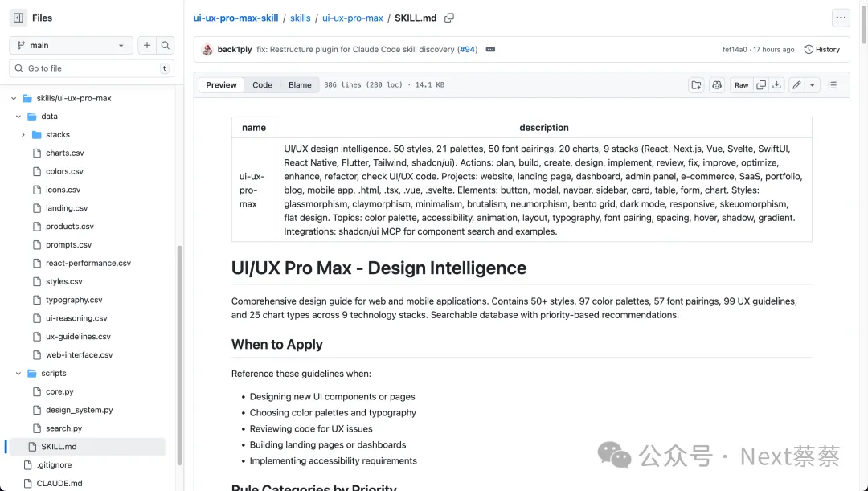The width and height of the screenshot is (868, 491).
Task: Expand the stacks folder in the tree
Action: pyautogui.click(x=23, y=135)
